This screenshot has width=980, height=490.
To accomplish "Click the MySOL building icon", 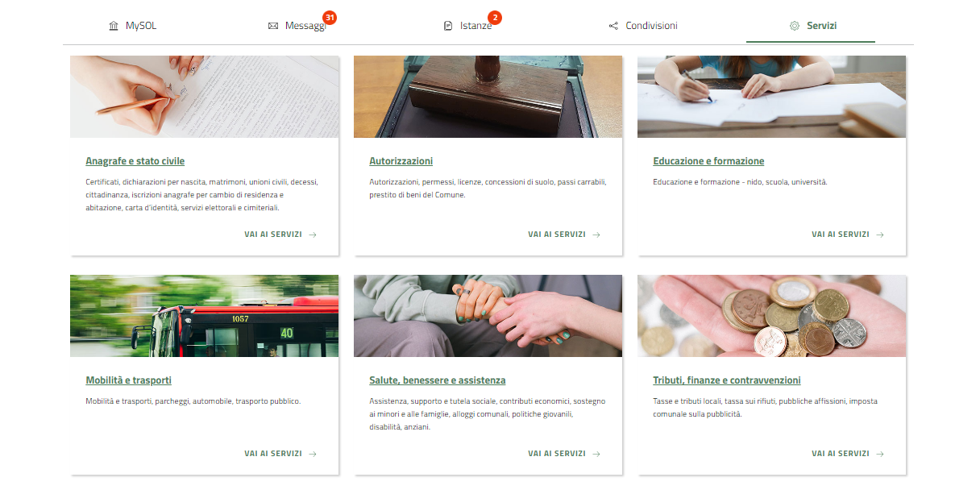I will click(114, 26).
